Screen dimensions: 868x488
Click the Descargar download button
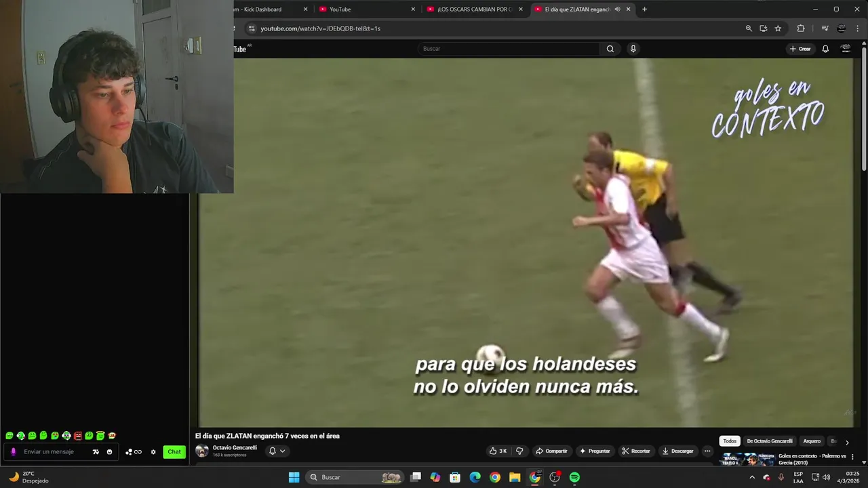(x=678, y=451)
